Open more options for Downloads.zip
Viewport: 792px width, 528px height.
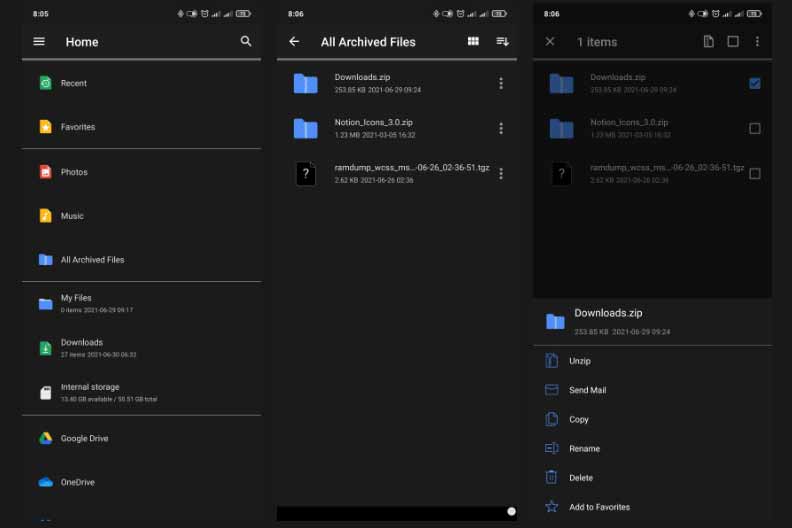point(501,83)
